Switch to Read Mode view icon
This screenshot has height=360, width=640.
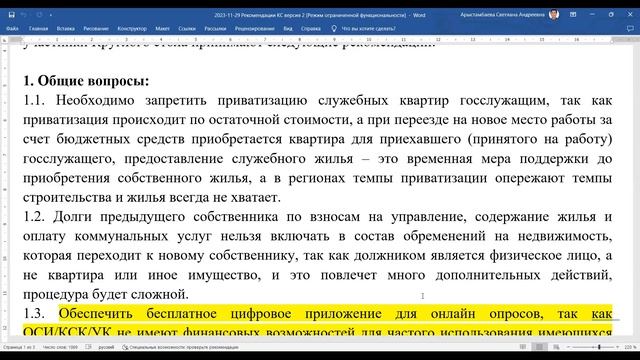point(523,347)
